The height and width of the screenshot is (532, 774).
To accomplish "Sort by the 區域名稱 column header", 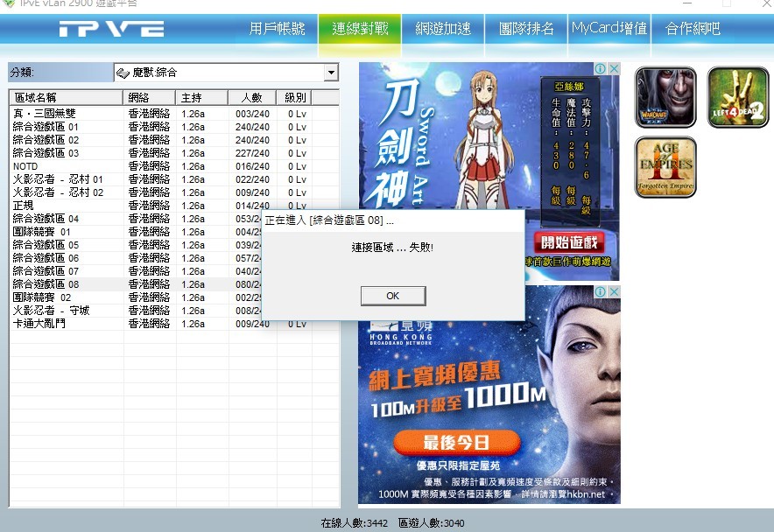I will (67, 97).
